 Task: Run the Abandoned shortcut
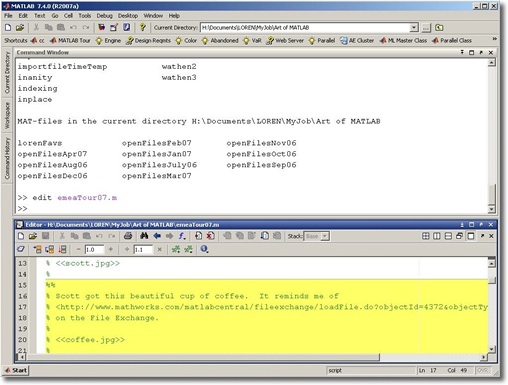pos(220,41)
